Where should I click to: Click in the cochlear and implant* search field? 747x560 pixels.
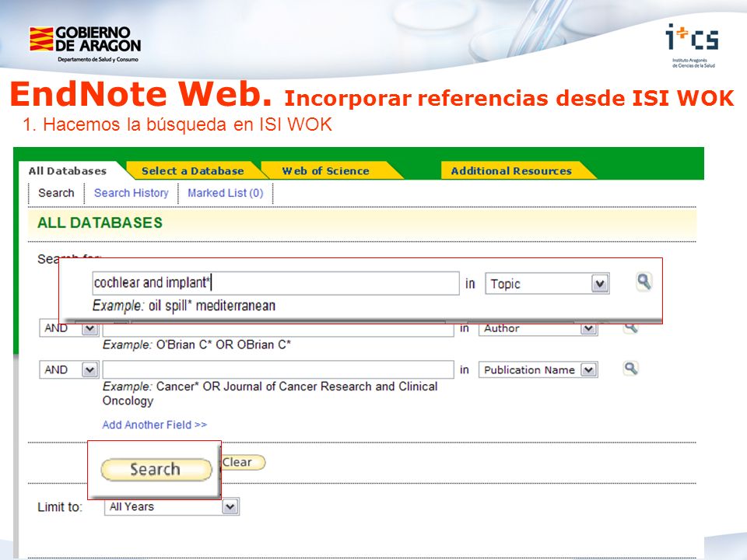[x=275, y=283]
